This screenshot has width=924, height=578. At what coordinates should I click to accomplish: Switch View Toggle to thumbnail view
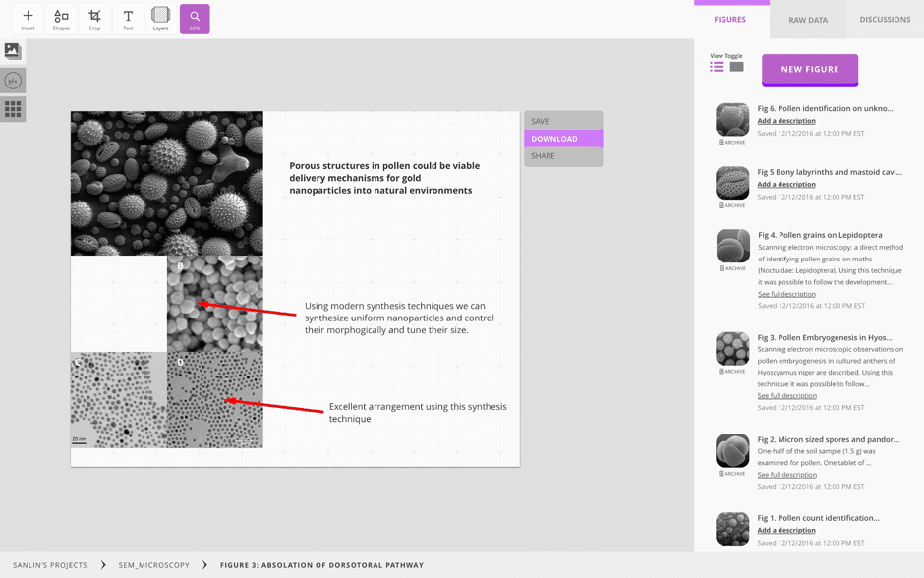tap(736, 67)
